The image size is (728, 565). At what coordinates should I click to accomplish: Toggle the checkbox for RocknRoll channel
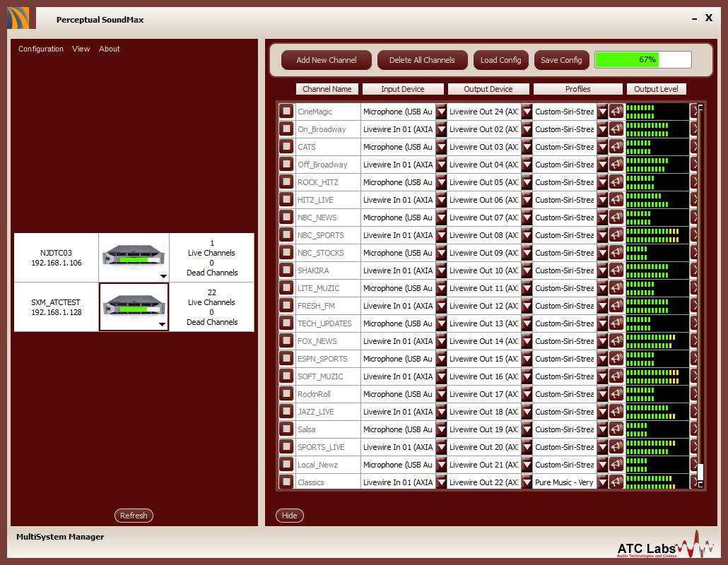(x=286, y=393)
